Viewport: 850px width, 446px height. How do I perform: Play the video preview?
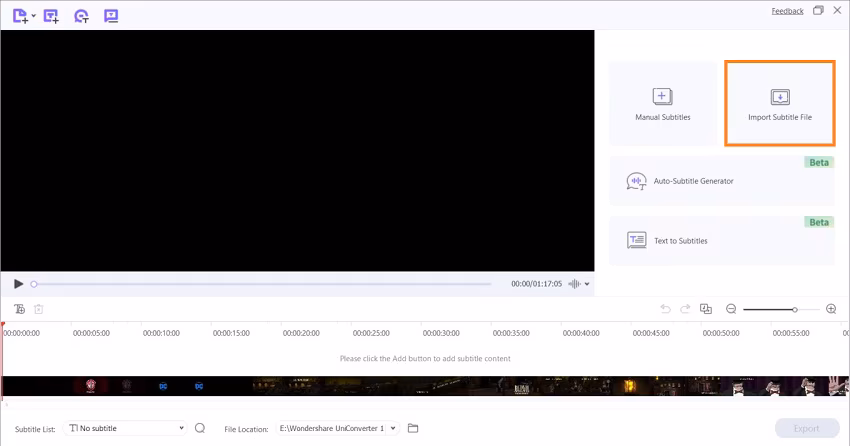[x=18, y=284]
